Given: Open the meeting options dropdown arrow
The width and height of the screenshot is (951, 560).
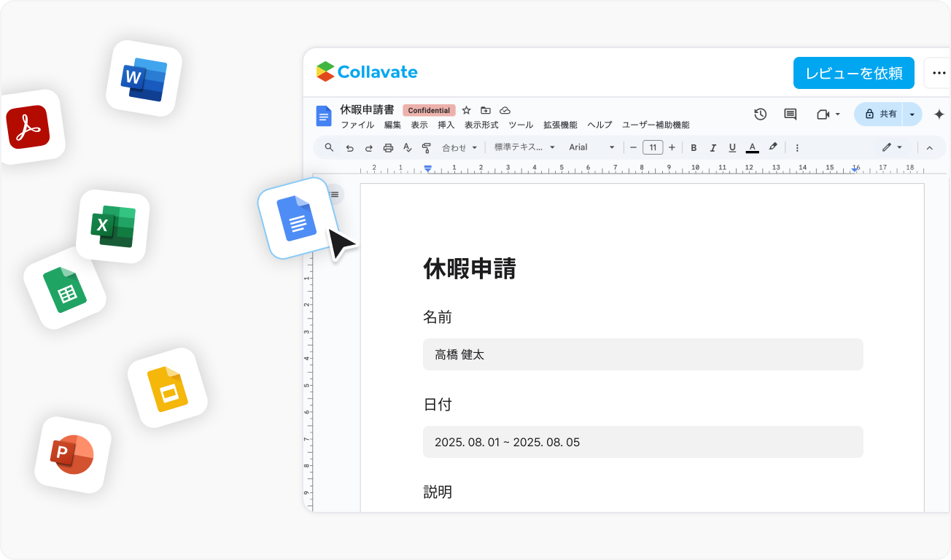Looking at the screenshot, I should tap(838, 114).
